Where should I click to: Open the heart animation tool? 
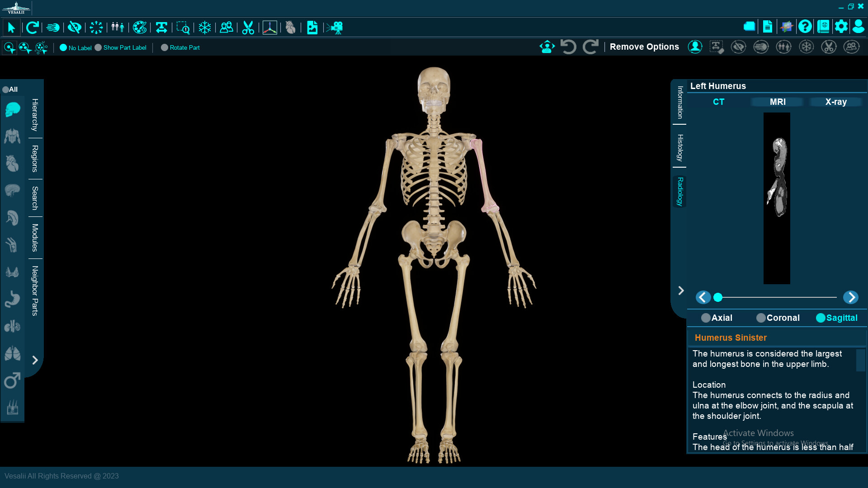pos(291,28)
